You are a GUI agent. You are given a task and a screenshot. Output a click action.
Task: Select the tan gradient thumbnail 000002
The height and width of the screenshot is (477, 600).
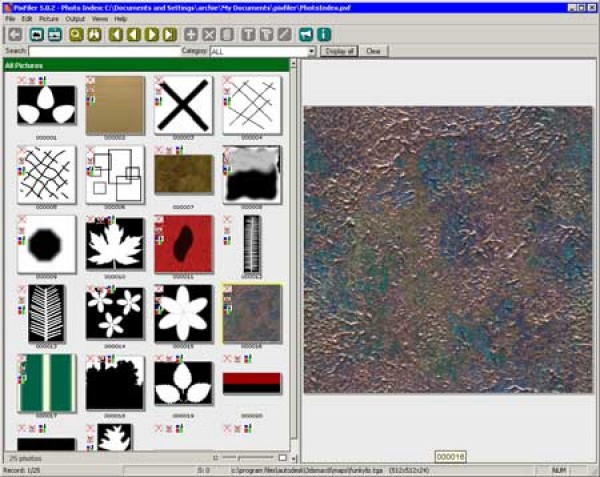pos(115,105)
